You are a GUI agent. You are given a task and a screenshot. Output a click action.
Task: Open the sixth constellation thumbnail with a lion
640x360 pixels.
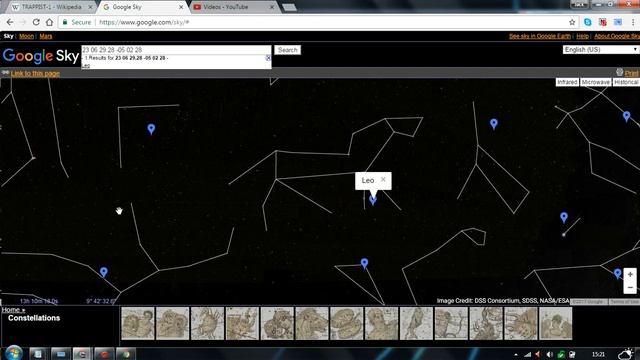click(x=312, y=323)
